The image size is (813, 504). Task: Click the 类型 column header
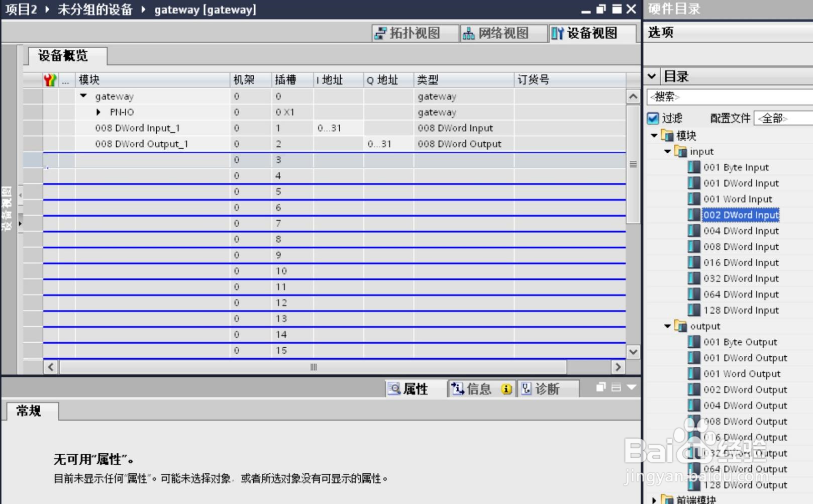tap(464, 80)
